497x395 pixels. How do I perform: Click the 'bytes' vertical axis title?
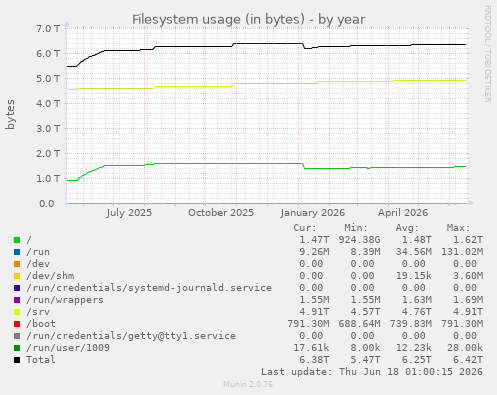(10, 114)
